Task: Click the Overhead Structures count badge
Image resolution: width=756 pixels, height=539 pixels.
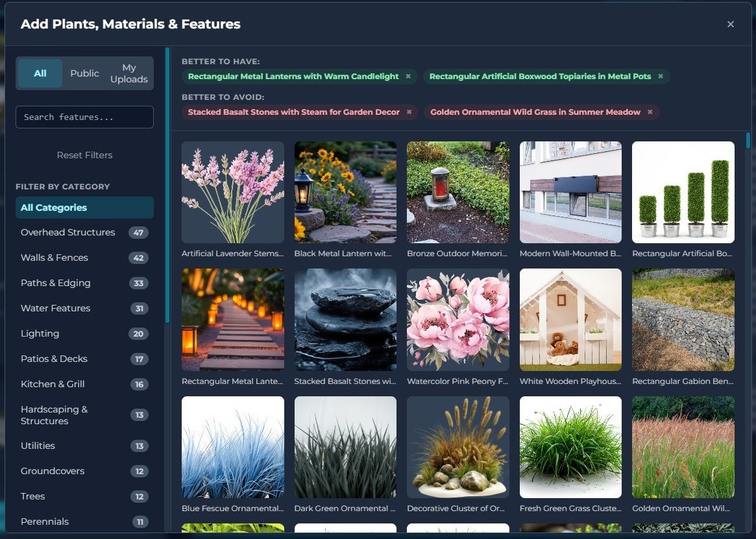Action: 140,232
